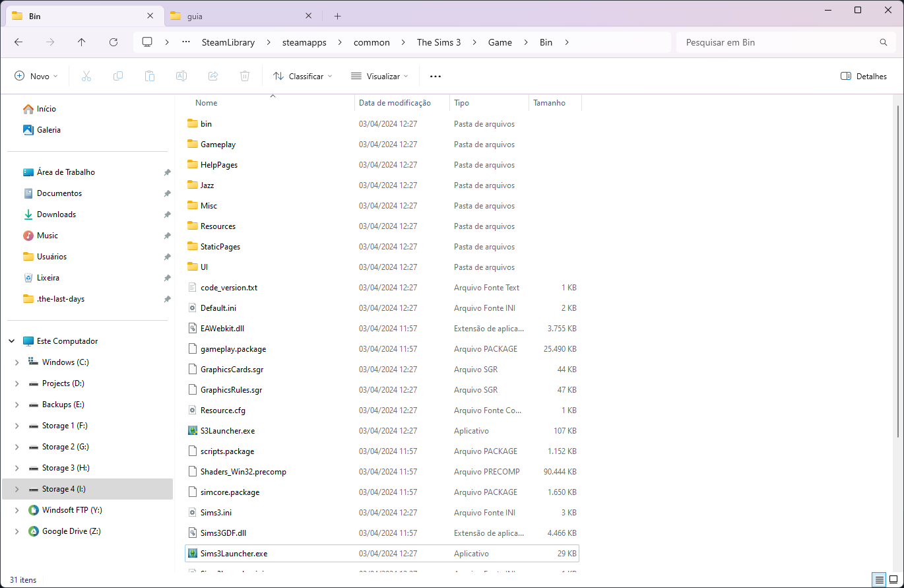Expand the Projects (D:) drive
The image size is (904, 588).
point(17,383)
